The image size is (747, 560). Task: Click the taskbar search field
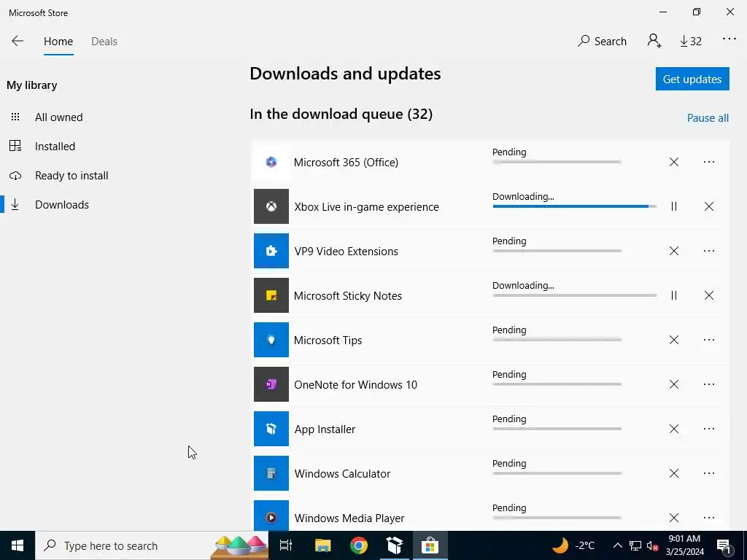(x=152, y=545)
